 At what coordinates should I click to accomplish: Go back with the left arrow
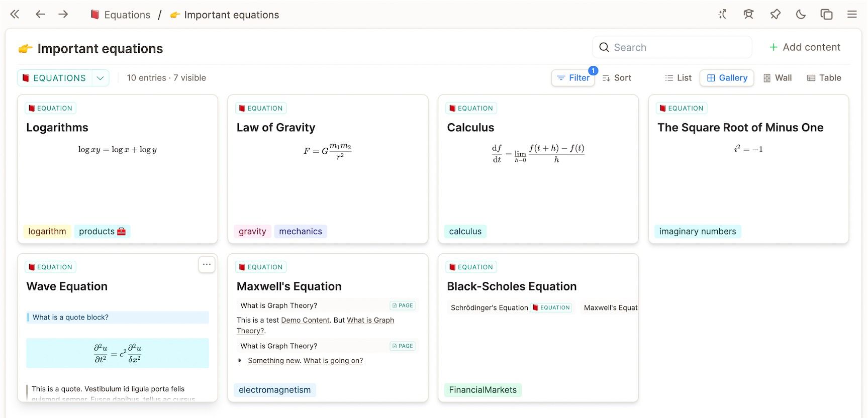(40, 15)
